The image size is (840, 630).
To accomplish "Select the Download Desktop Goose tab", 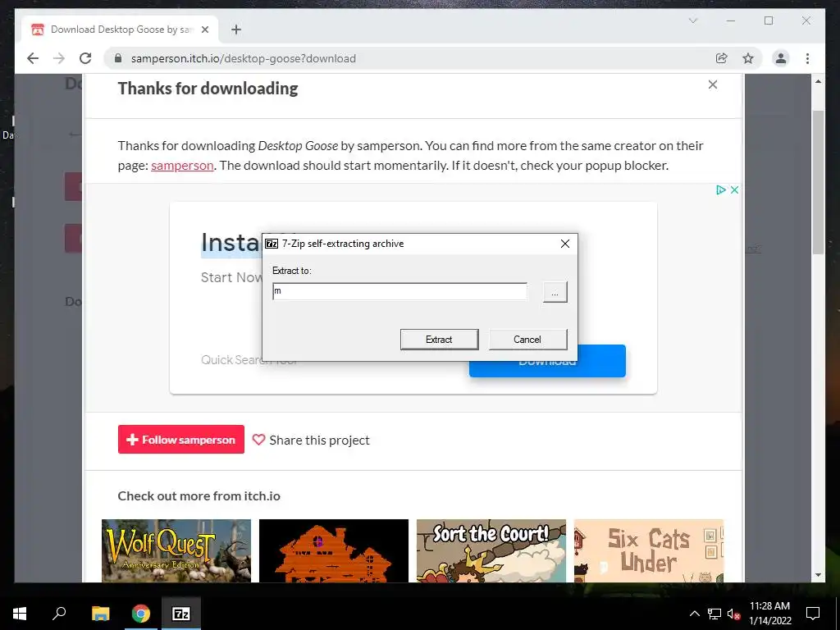I will (x=120, y=30).
